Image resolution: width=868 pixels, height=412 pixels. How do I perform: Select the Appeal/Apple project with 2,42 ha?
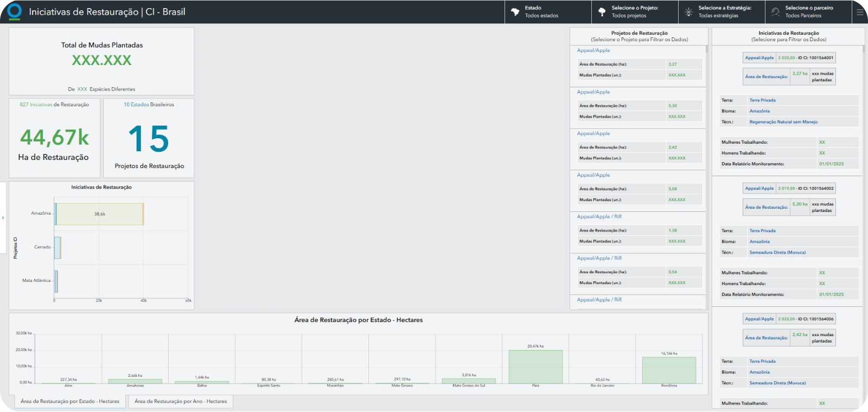point(638,149)
